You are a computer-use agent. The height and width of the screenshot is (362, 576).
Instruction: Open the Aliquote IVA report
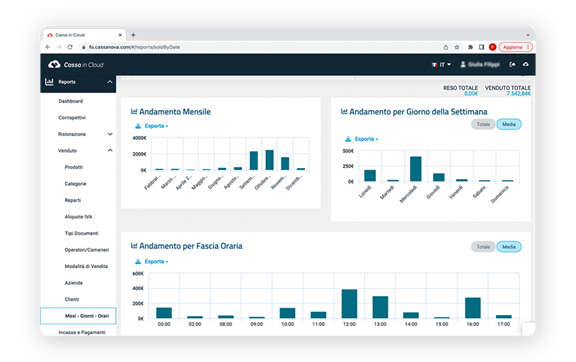pos(78,217)
